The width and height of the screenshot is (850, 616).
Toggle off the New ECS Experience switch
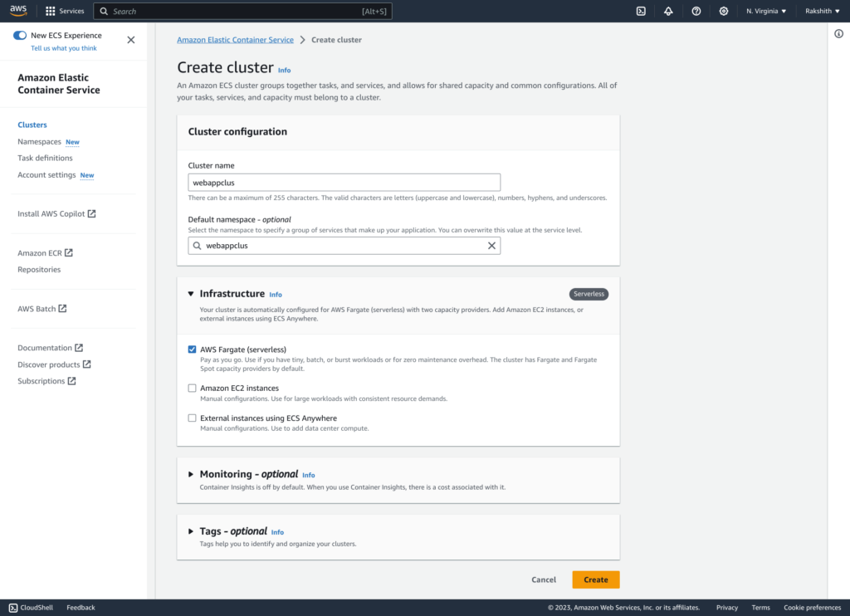[x=19, y=35]
